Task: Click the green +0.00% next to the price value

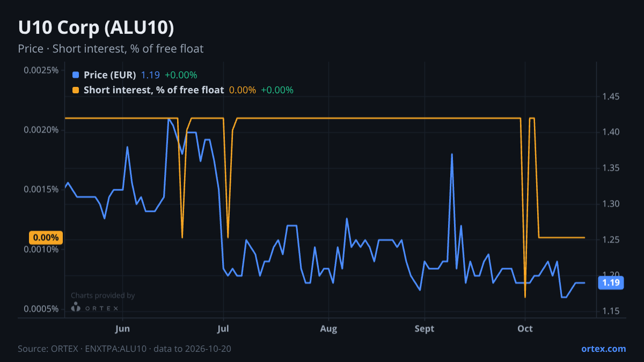Action: (181, 75)
